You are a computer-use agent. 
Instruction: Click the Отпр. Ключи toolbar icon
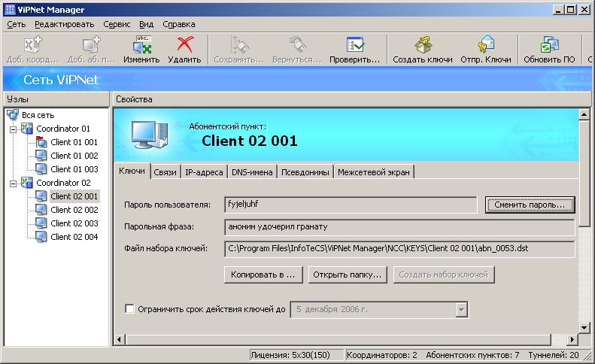(486, 44)
